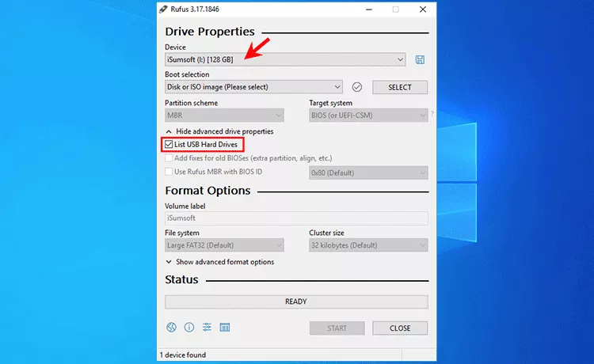594x364 pixels.
Task: Click the START button
Action: pos(337,328)
